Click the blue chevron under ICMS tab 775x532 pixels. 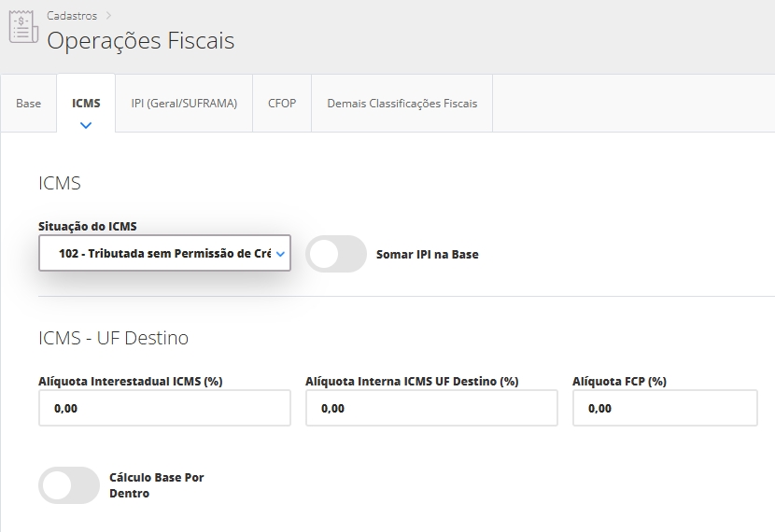[x=86, y=124]
